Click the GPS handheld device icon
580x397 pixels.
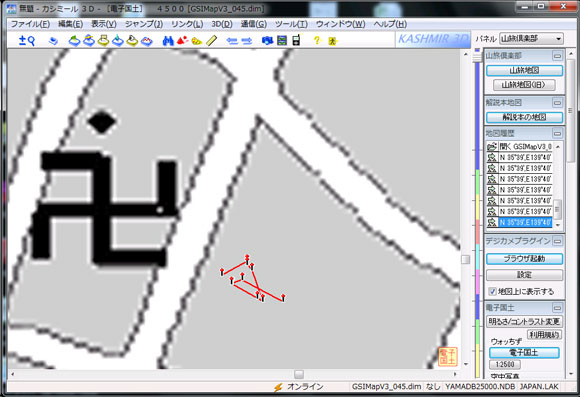(x=296, y=40)
